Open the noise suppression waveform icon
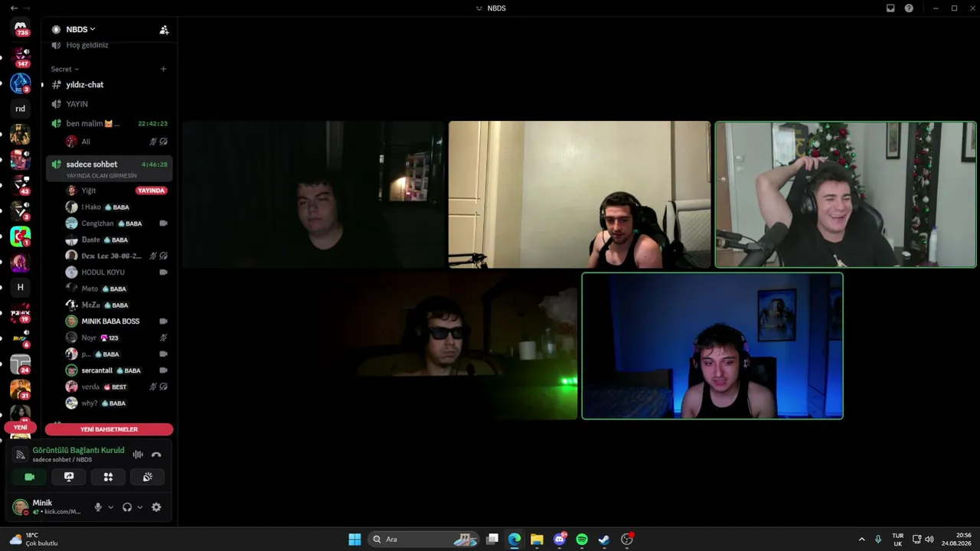The width and height of the screenshot is (980, 551). pos(138,455)
